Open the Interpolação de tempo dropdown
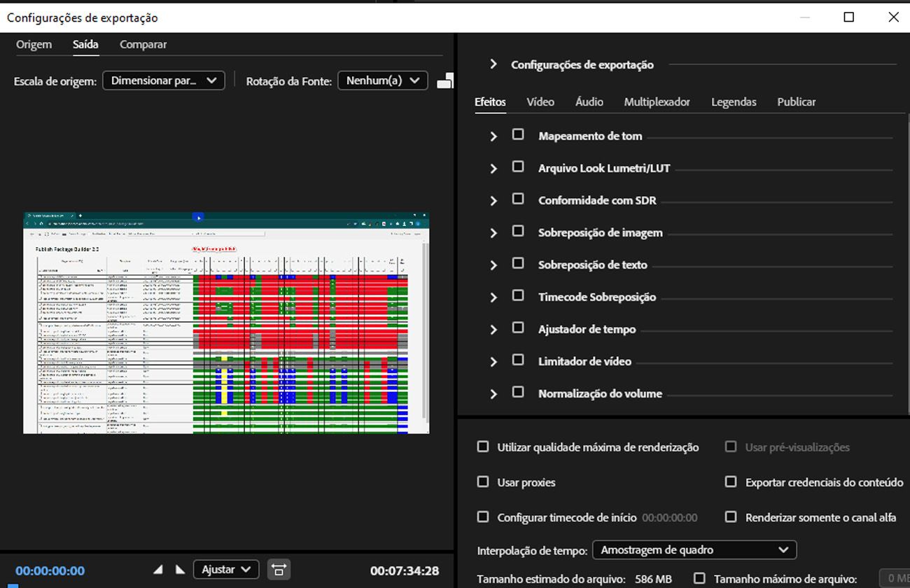The image size is (910, 588). click(694, 549)
